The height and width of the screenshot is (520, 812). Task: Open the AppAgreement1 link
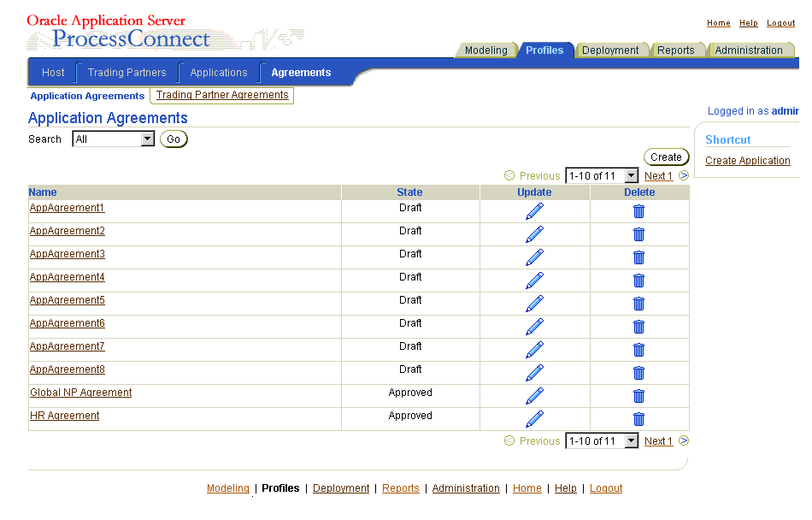[x=67, y=208]
